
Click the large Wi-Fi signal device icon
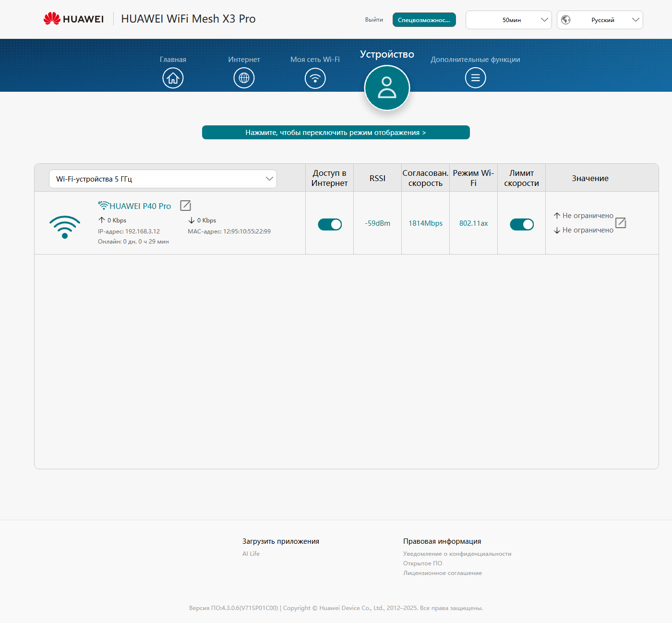click(65, 227)
